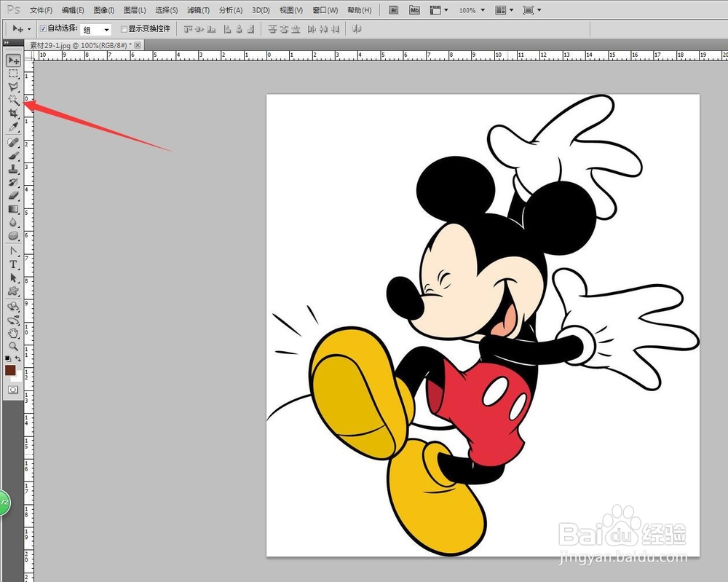Select the Clone Stamp tool
728x582 pixels.
click(x=13, y=168)
